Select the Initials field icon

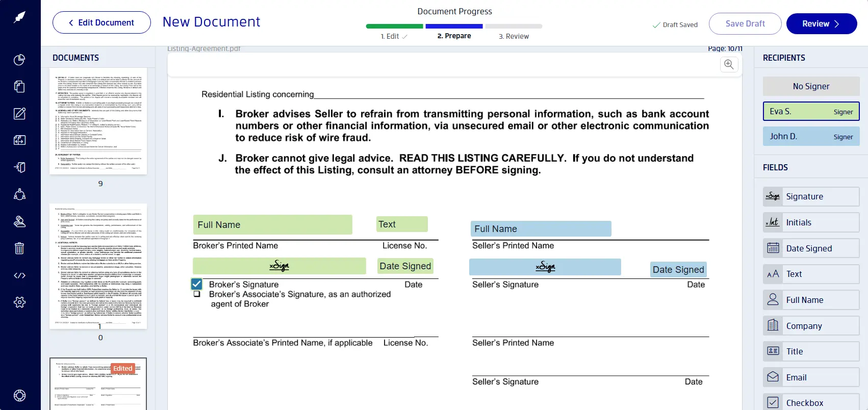coord(773,222)
